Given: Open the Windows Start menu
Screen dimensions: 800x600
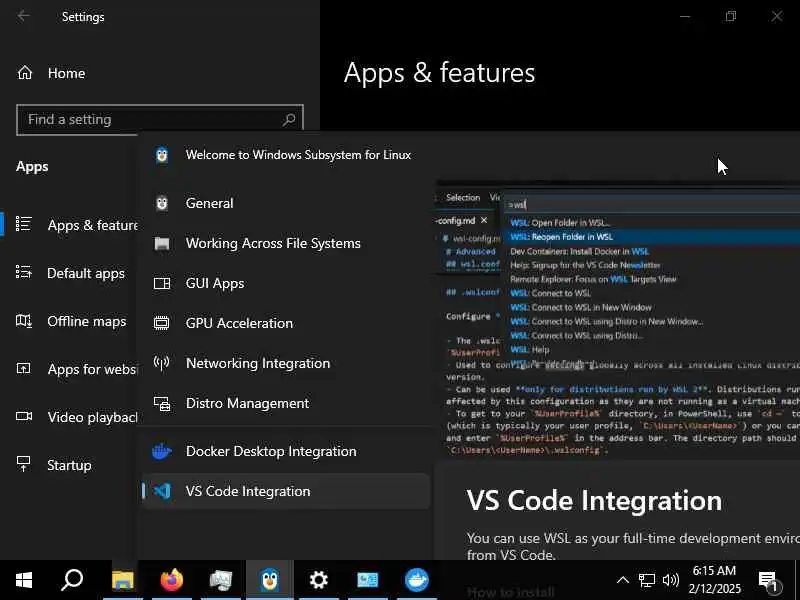Looking at the screenshot, I should point(24,580).
